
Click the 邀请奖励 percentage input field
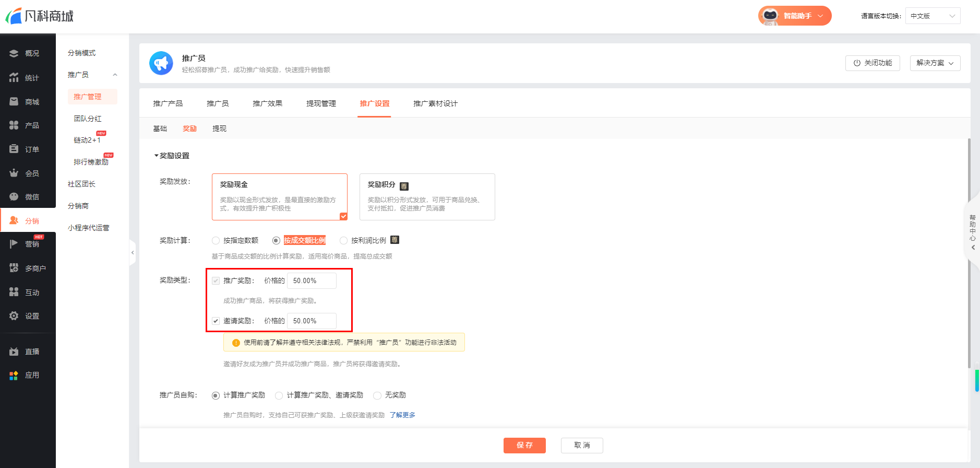point(312,321)
